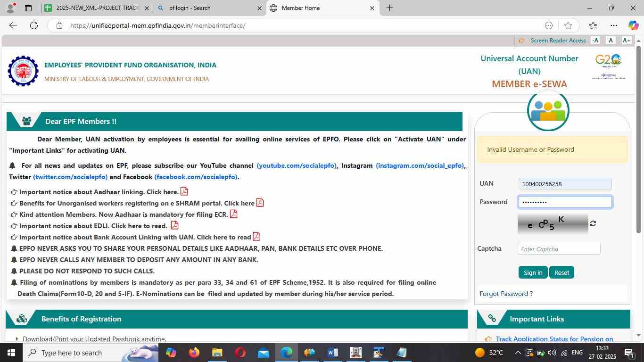The width and height of the screenshot is (644, 362).
Task: Click the Screen Reader Access link
Action: coord(558,41)
